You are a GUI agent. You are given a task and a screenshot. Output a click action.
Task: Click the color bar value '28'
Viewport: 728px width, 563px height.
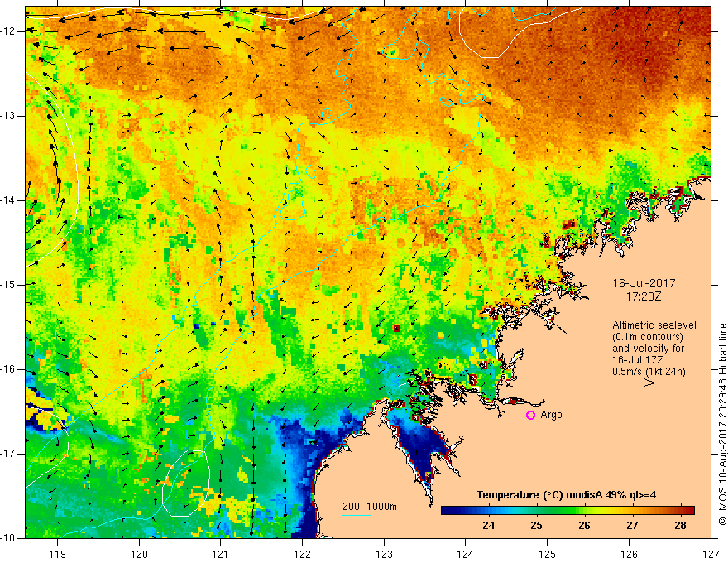tap(680, 526)
